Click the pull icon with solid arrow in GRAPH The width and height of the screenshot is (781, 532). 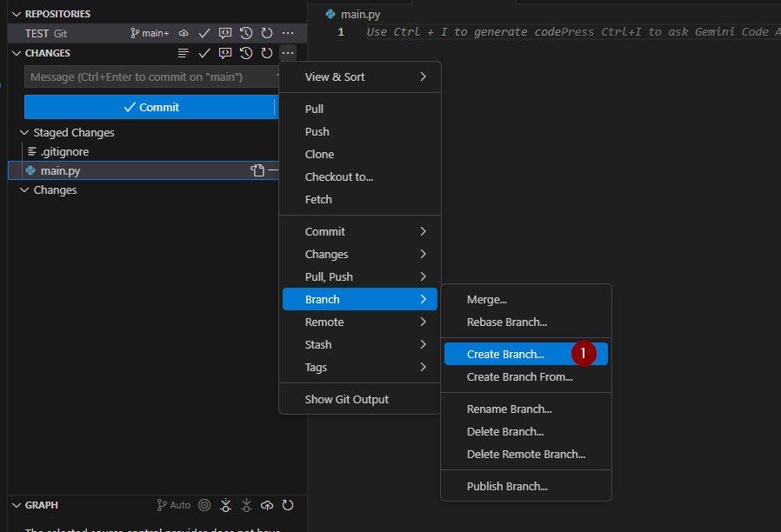pos(246,505)
